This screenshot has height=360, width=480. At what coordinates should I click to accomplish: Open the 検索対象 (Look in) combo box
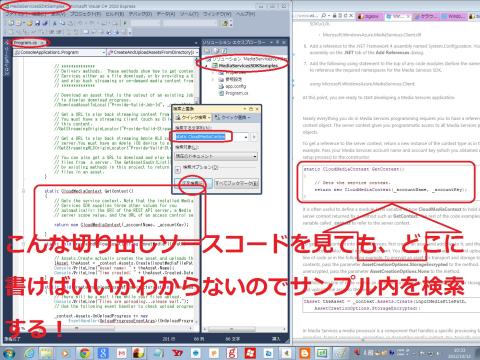coord(216,156)
